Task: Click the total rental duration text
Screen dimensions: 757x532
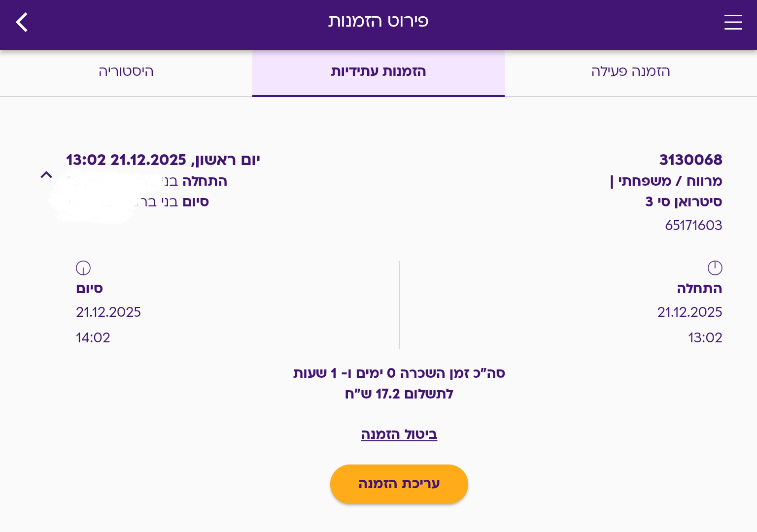Action: pos(399,373)
